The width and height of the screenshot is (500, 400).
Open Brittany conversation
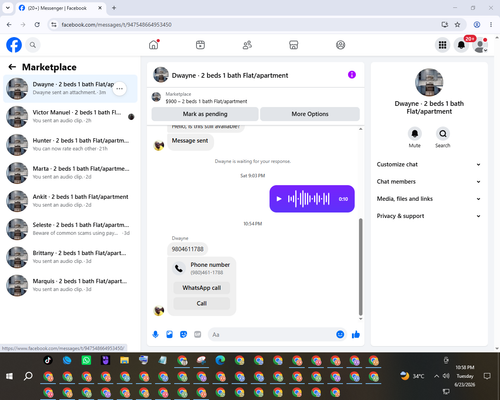[70, 257]
